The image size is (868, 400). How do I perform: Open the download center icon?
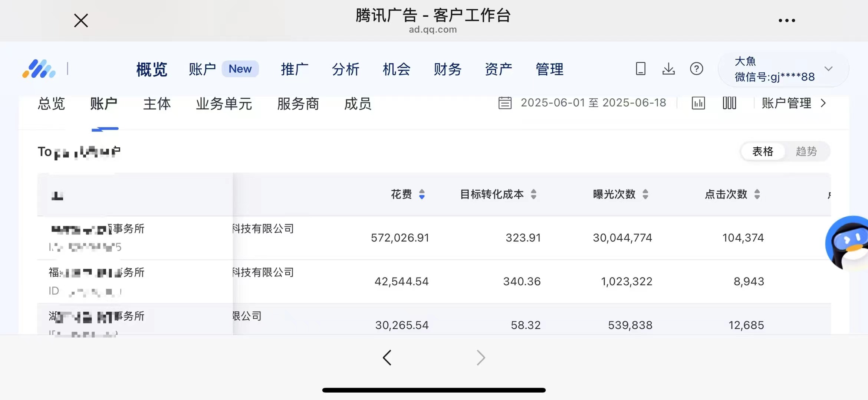tap(668, 69)
